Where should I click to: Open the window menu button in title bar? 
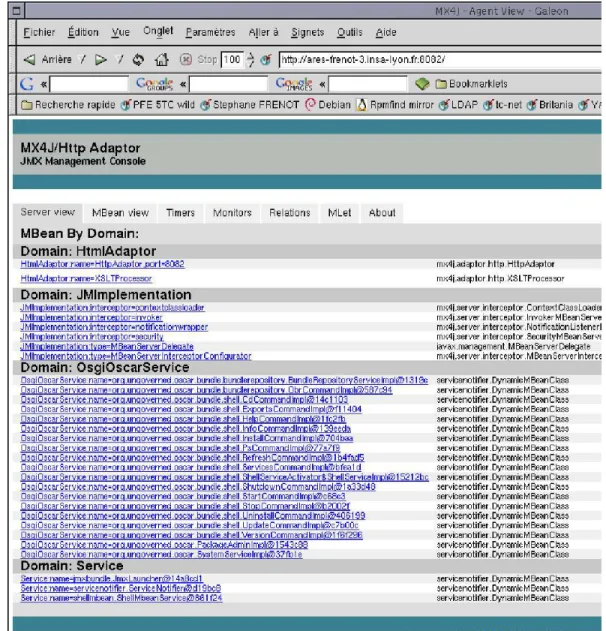tap(16, 10)
